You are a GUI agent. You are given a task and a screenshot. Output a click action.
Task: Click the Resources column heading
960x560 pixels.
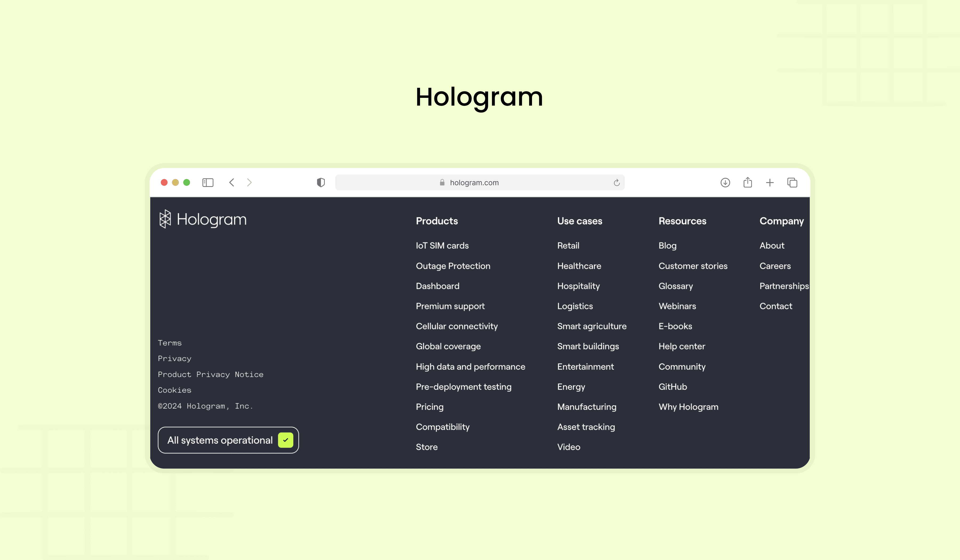click(682, 221)
